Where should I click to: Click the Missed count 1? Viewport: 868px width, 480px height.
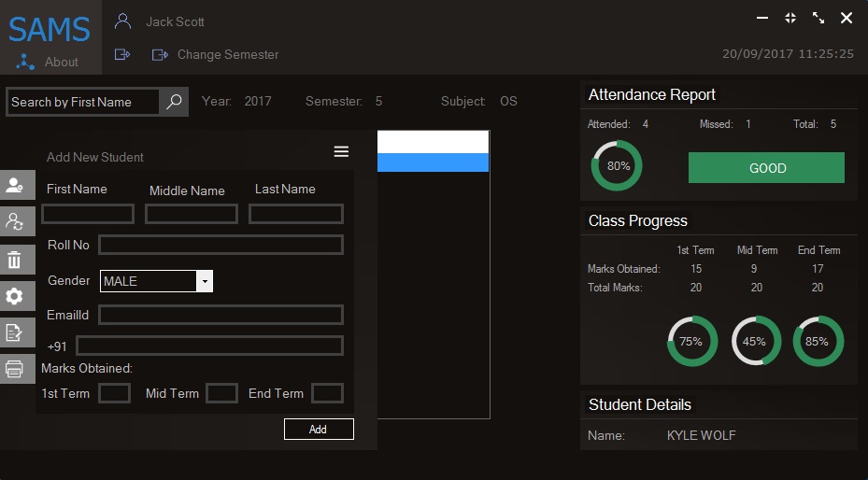pyautogui.click(x=748, y=124)
